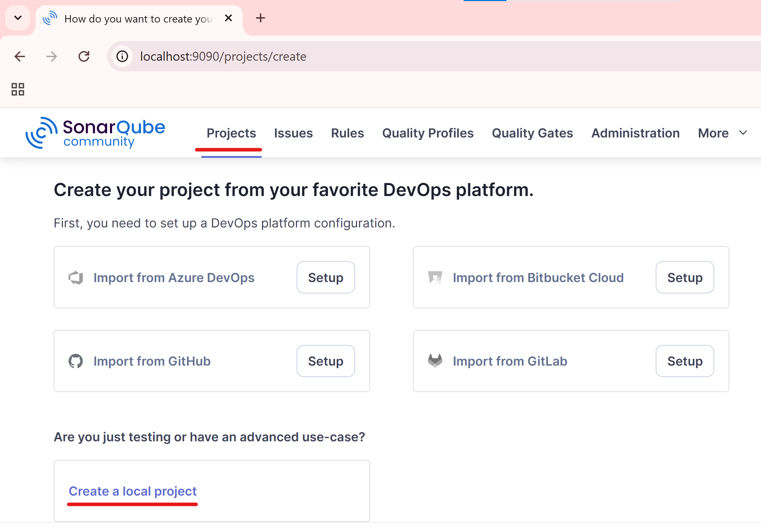Click the Azure DevOps icon

pyautogui.click(x=76, y=278)
